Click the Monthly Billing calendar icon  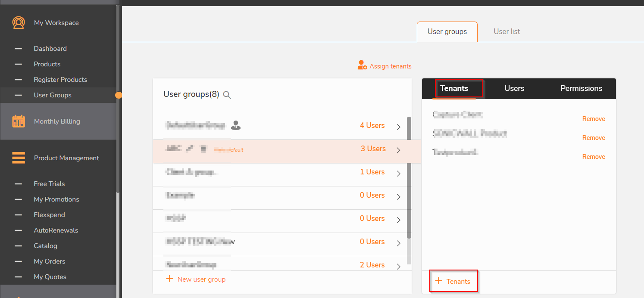click(19, 121)
